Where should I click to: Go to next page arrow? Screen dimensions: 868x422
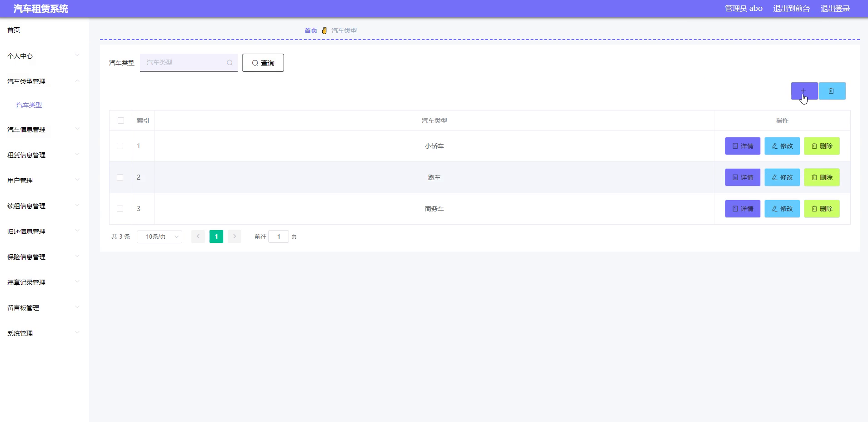click(x=234, y=236)
